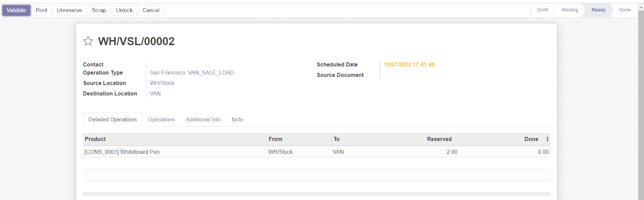Unlock the transfer record
This screenshot has width=644, height=200.
click(x=124, y=10)
